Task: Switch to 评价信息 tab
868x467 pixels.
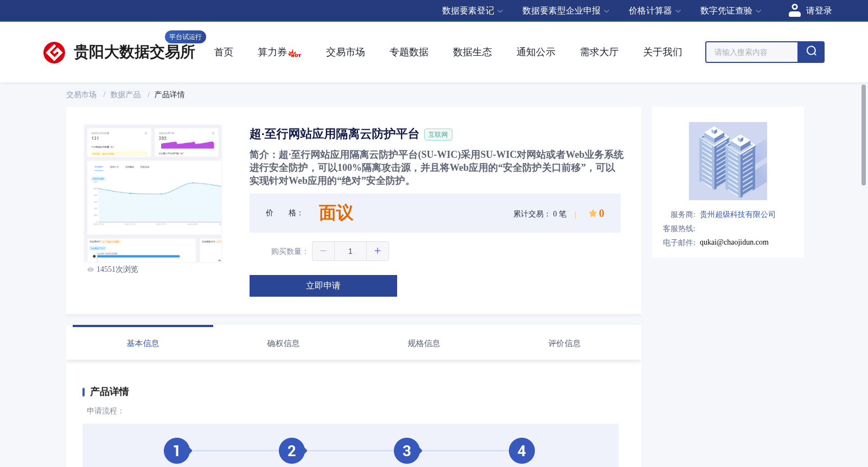Action: coord(564,343)
